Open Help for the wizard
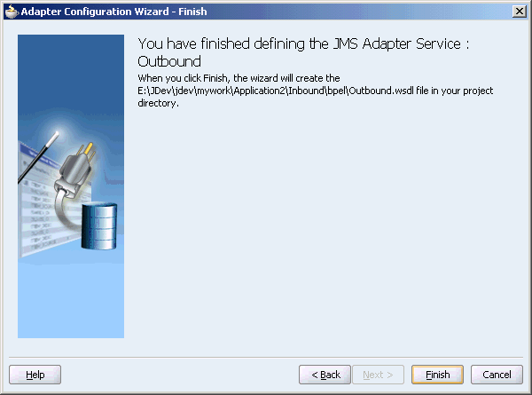The height and width of the screenshot is (395, 532). click(35, 375)
